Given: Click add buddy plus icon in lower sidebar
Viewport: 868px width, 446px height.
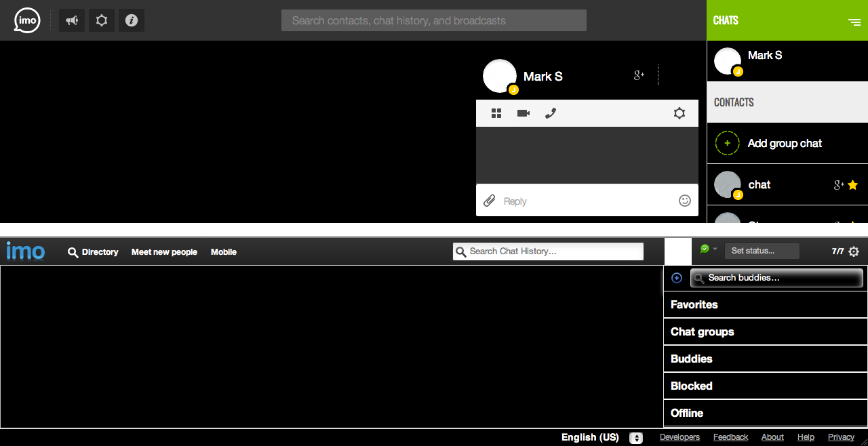Looking at the screenshot, I should click(676, 278).
